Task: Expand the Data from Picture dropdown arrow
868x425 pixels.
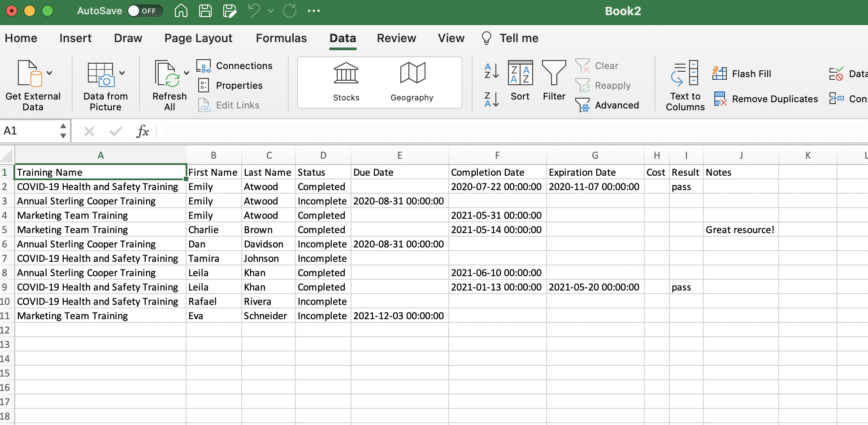Action: coord(122,73)
